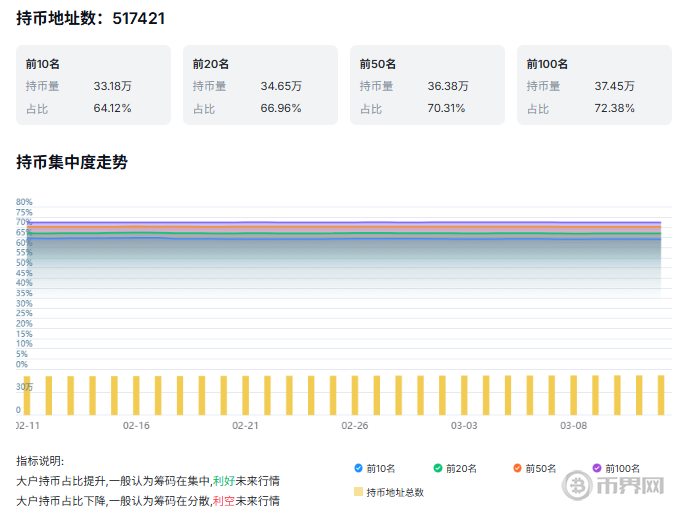Image resolution: width=675 pixels, height=513 pixels.
Task: Hide the 前100名 series via its legend label
Action: [x=623, y=468]
